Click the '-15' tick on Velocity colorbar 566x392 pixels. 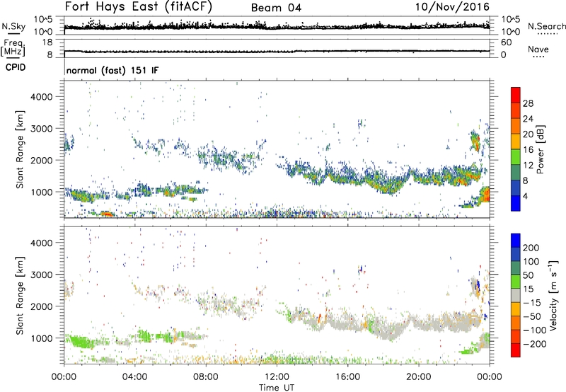click(x=531, y=302)
